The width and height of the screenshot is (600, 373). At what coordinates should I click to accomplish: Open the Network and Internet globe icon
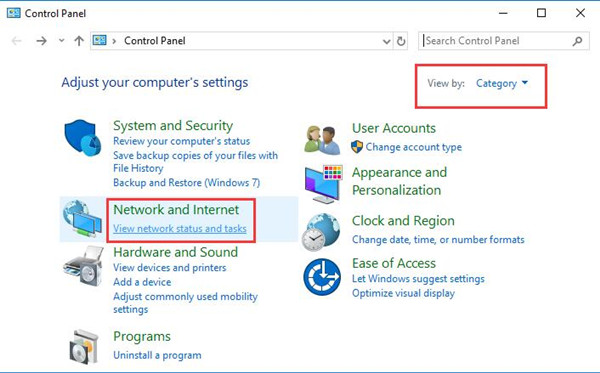click(82, 218)
